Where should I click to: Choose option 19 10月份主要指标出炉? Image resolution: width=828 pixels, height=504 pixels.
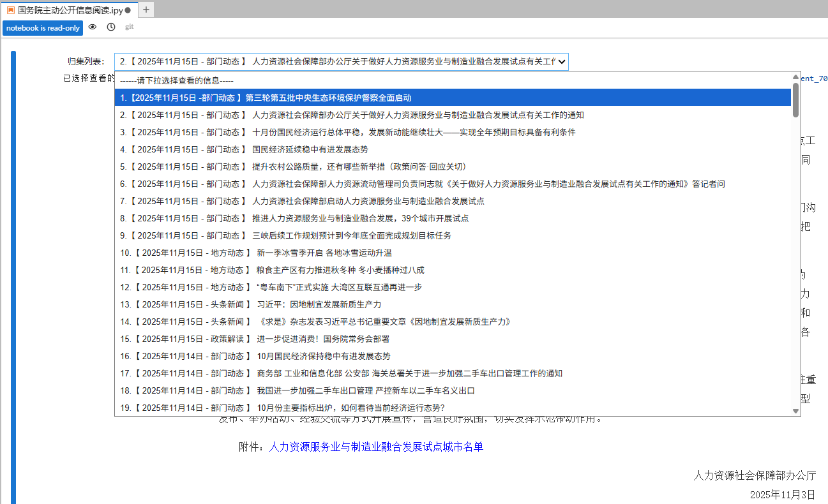pos(453,408)
